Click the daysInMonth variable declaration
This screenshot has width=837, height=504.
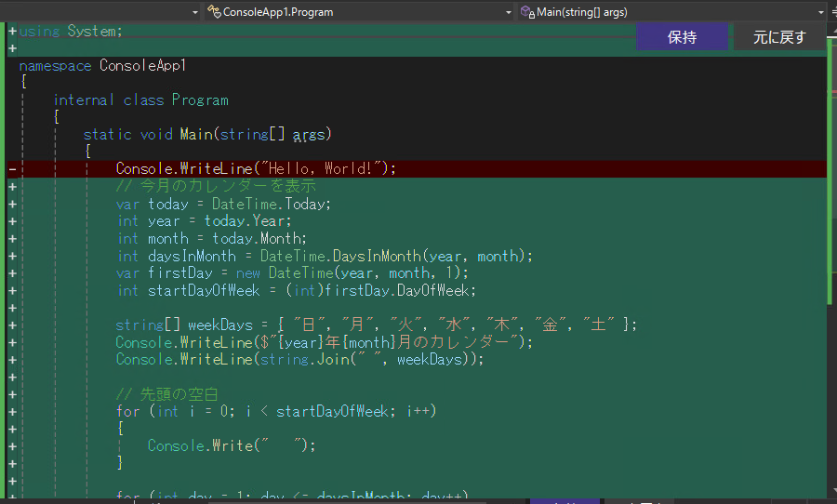203,256
